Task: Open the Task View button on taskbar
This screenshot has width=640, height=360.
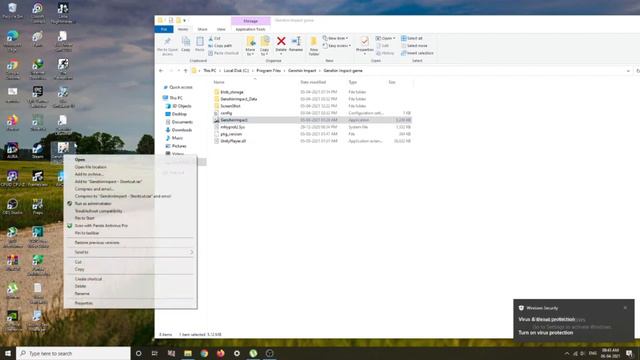Action: click(x=155, y=353)
